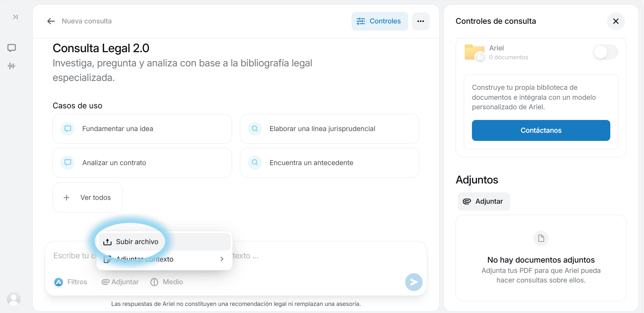The height and width of the screenshot is (313, 644).
Task: Open the user profile avatar
Action: (x=13, y=299)
